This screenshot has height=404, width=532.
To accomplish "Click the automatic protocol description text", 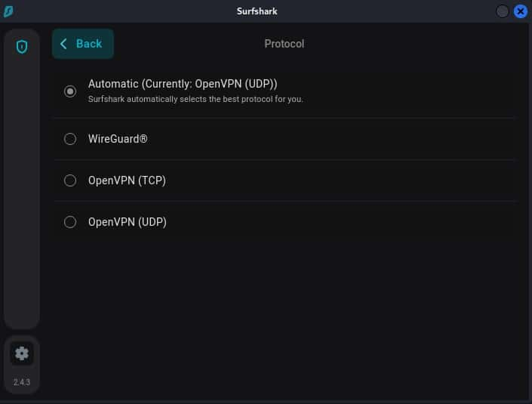I will [195, 99].
